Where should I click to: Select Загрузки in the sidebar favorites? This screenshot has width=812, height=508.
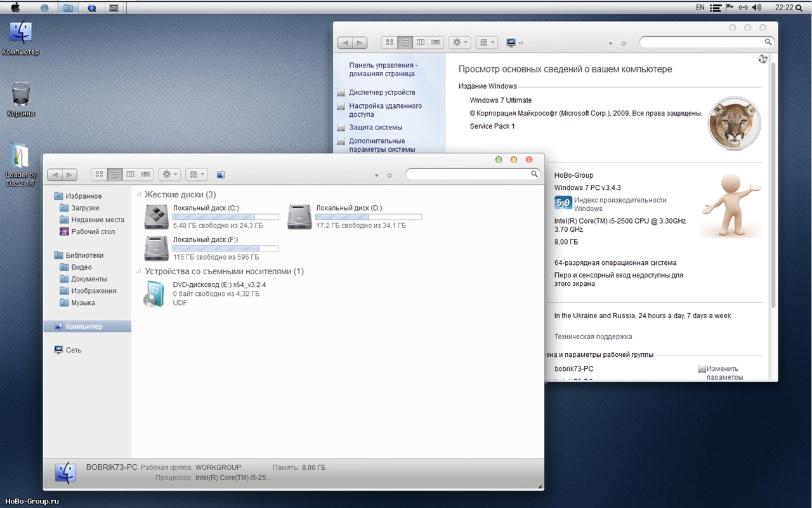[85, 208]
